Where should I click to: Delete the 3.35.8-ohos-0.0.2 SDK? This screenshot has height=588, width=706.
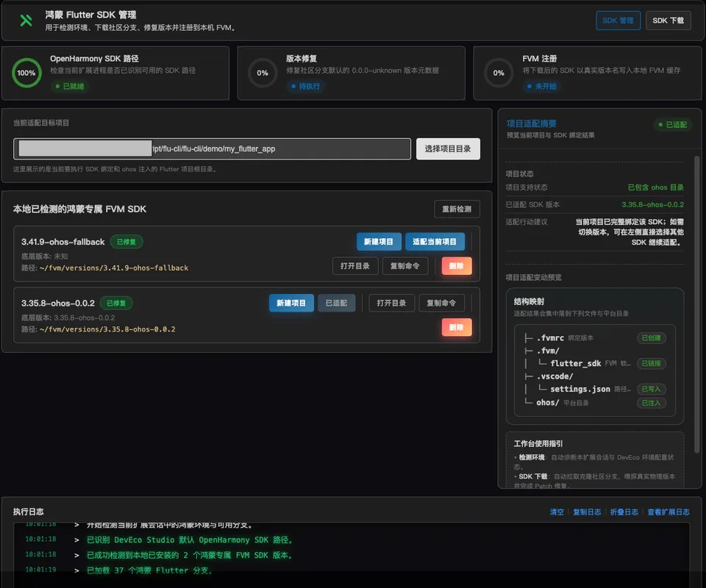(457, 328)
